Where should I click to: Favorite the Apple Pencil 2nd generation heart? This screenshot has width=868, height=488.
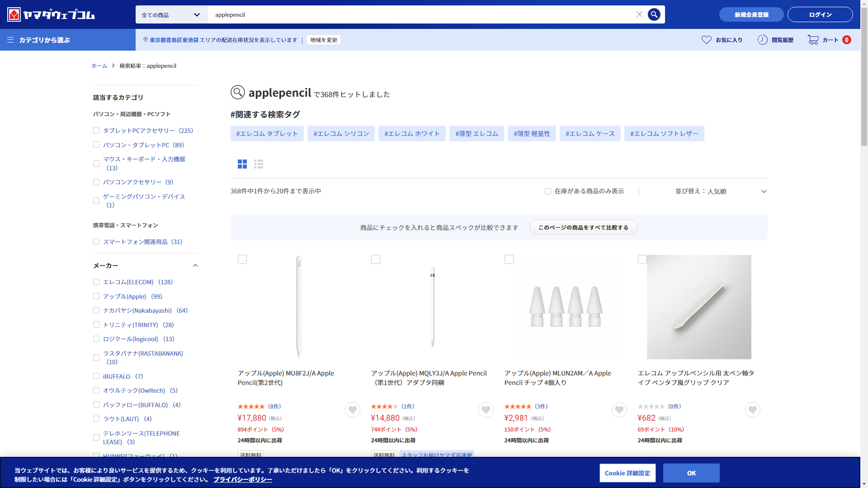point(352,410)
